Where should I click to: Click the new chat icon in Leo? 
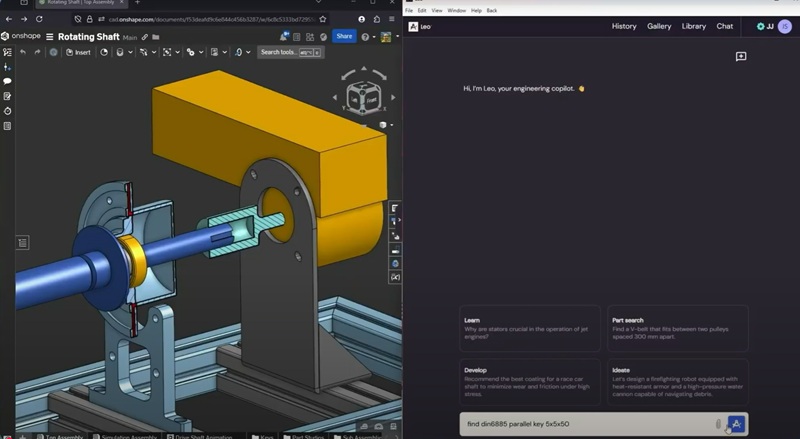click(741, 57)
